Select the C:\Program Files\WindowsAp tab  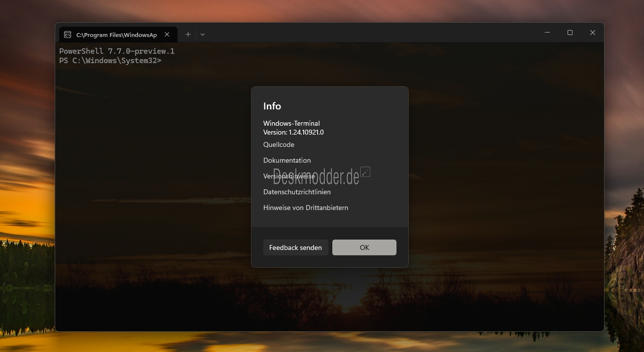116,35
